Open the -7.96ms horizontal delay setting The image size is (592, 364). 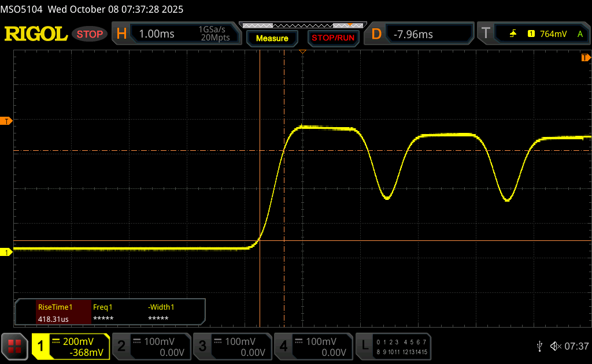(x=413, y=34)
